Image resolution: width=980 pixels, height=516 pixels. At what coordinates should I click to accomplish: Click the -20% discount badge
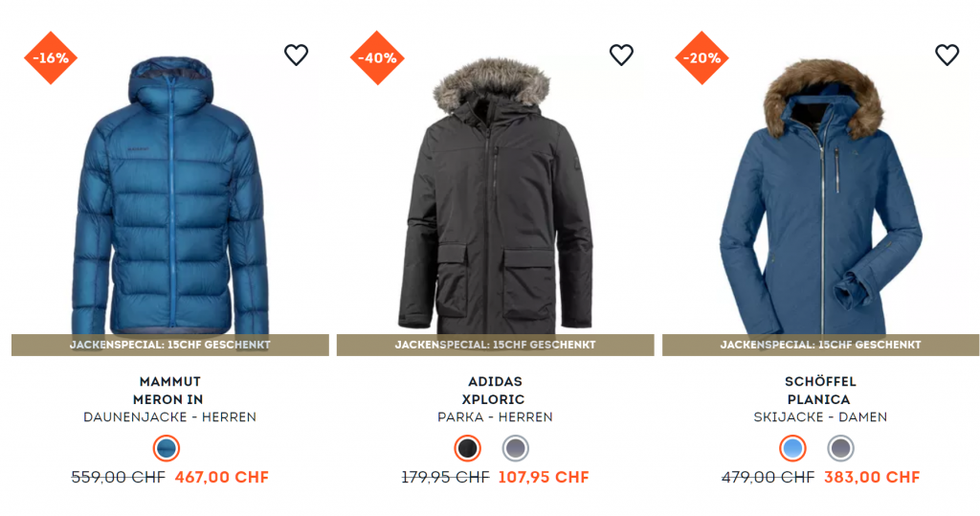[x=702, y=57]
